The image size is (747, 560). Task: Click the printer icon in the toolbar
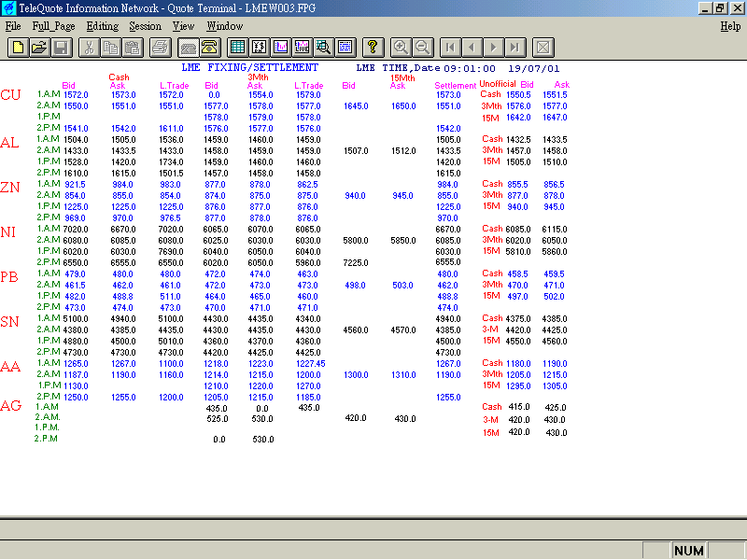(x=160, y=47)
